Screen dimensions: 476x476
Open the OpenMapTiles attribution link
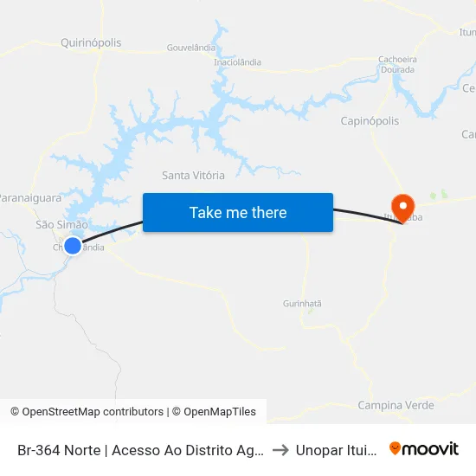tap(214, 412)
